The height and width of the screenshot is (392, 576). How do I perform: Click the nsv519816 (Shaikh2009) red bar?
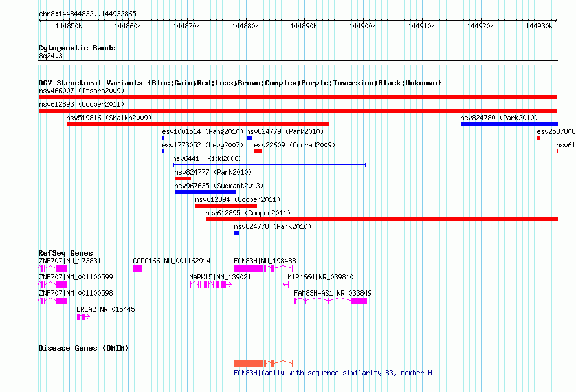click(x=197, y=124)
